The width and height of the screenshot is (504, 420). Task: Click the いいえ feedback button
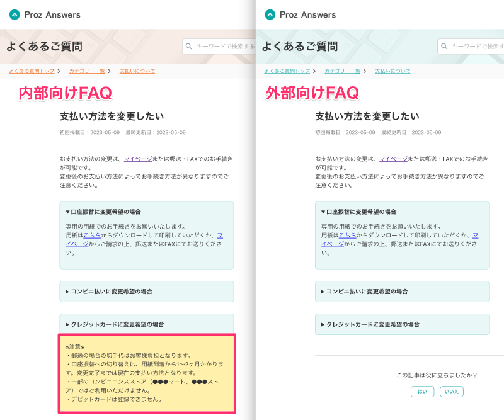[x=451, y=392]
